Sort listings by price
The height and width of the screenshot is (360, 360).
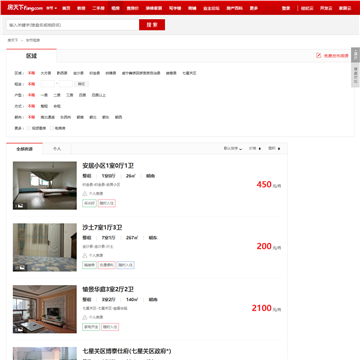click(x=255, y=149)
